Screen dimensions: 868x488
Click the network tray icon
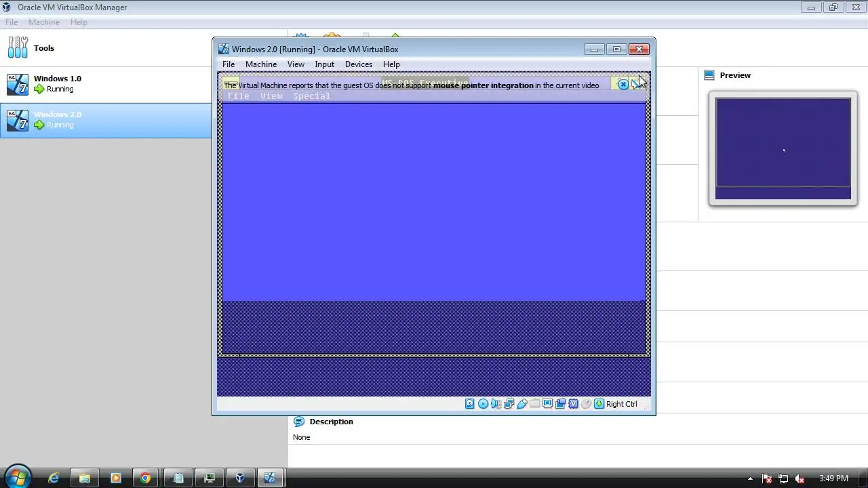tap(783, 479)
